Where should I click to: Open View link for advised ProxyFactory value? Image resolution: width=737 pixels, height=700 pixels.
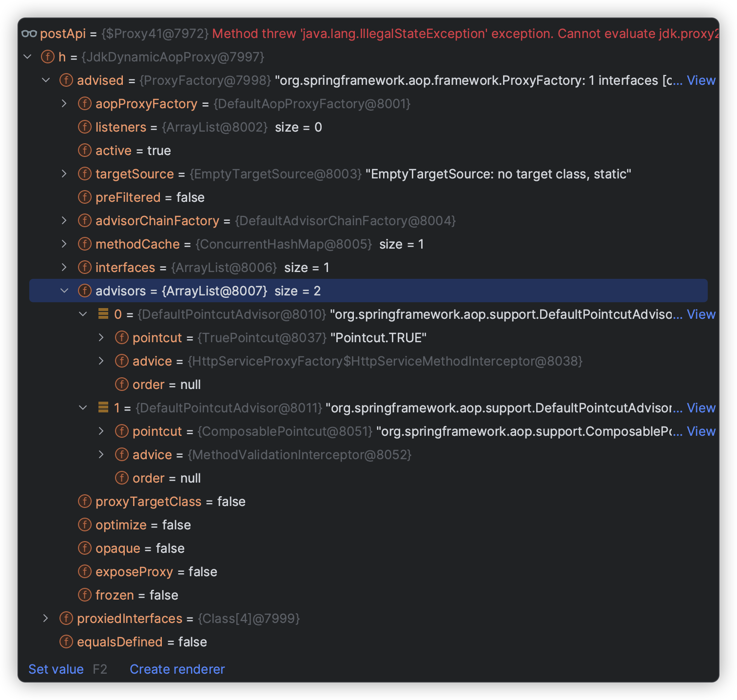tap(701, 80)
